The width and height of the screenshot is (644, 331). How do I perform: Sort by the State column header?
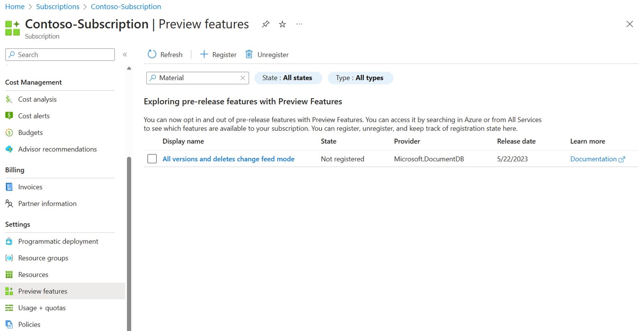click(x=328, y=141)
